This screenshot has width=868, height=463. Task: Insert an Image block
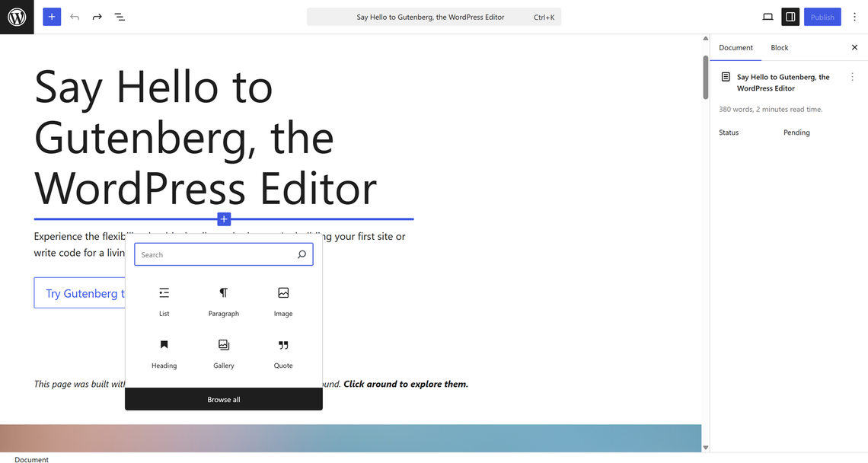283,302
